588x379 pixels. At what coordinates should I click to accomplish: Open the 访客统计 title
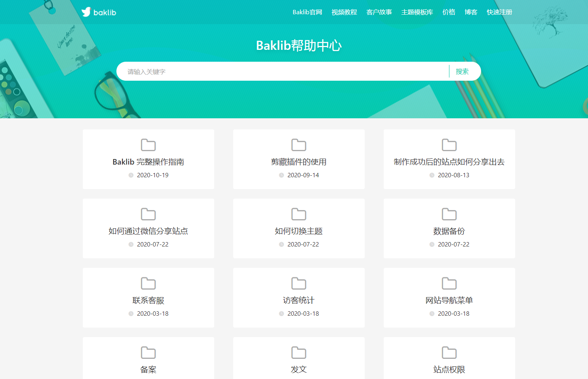(299, 300)
